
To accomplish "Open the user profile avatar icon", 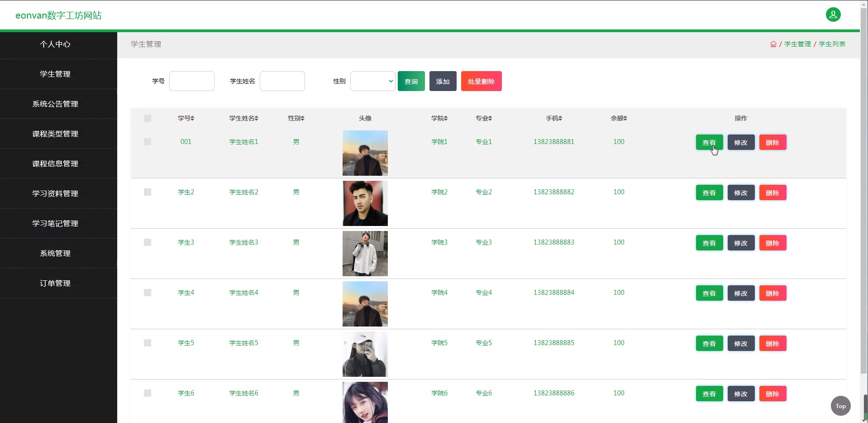I will 833,14.
